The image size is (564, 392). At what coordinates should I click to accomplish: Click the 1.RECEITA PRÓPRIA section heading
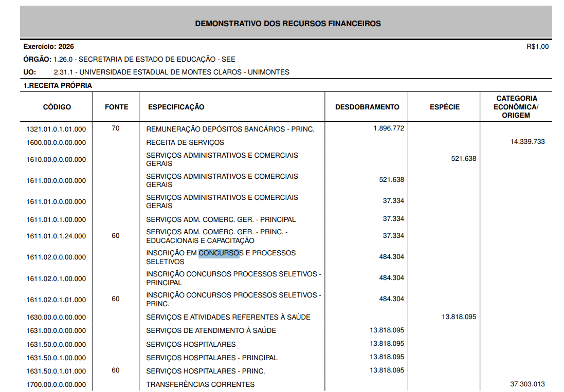(x=58, y=85)
